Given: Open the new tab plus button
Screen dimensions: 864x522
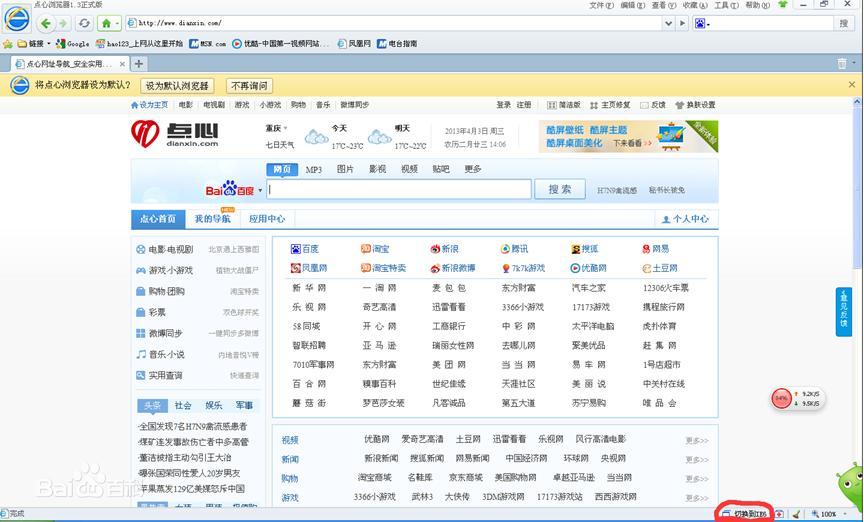Looking at the screenshot, I should coord(140,64).
